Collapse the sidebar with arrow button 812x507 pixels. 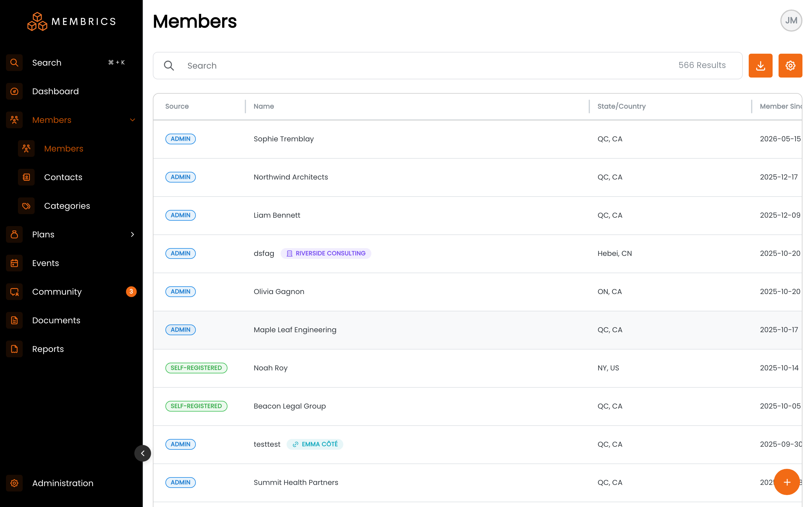[143, 453]
